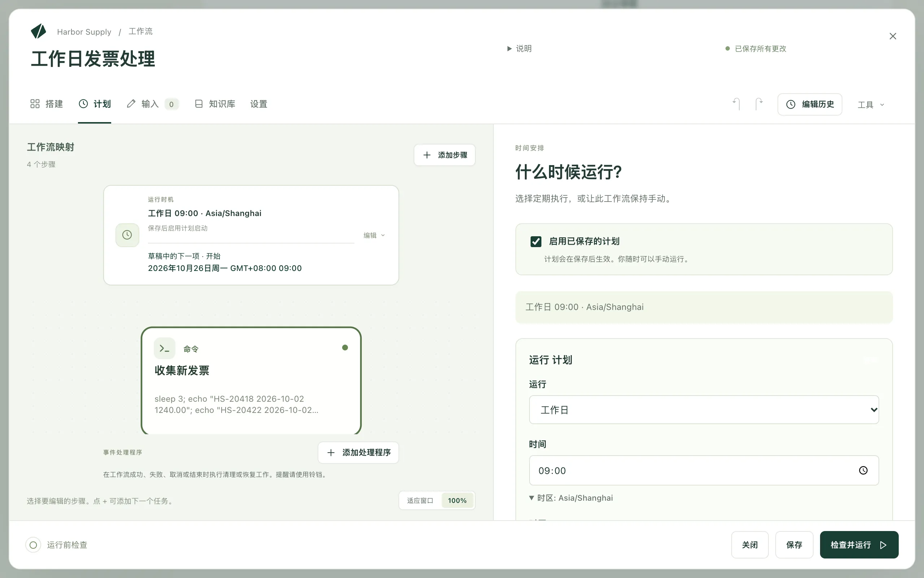Click the Harbor Supply leaf logo
The width and height of the screenshot is (924, 578).
pos(38,31)
